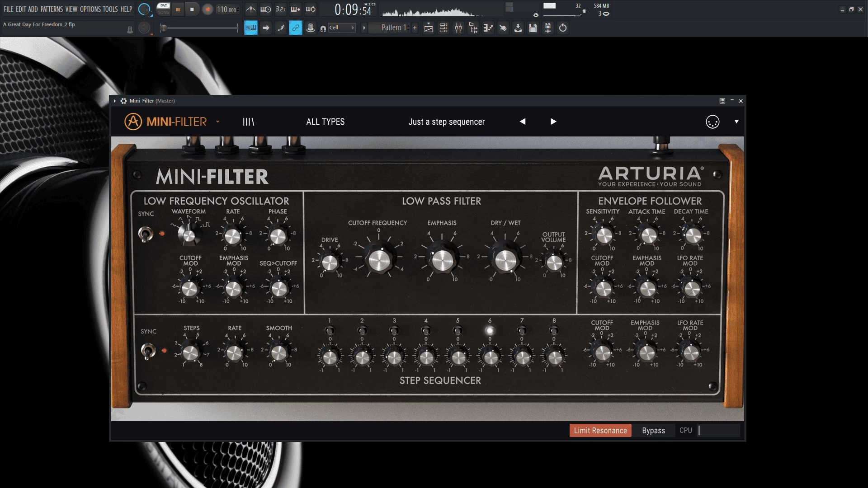Click the undo history circular arrow icon

[x=563, y=28]
